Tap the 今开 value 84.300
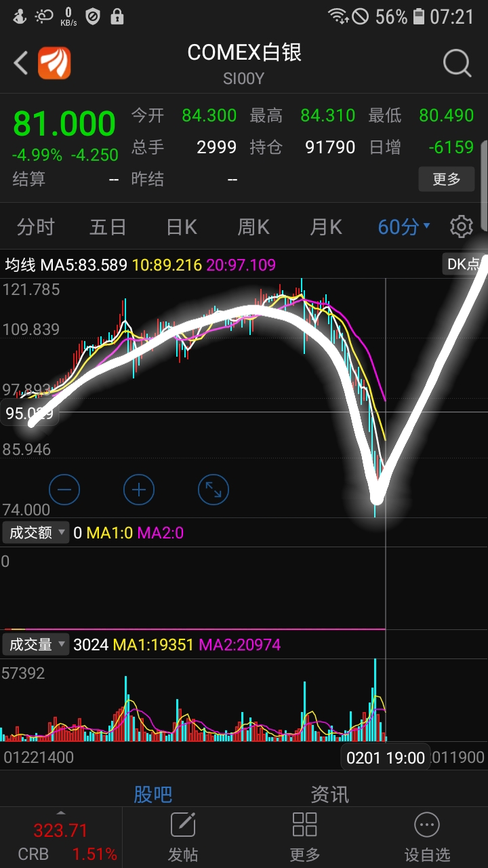The image size is (488, 868). tap(209, 115)
